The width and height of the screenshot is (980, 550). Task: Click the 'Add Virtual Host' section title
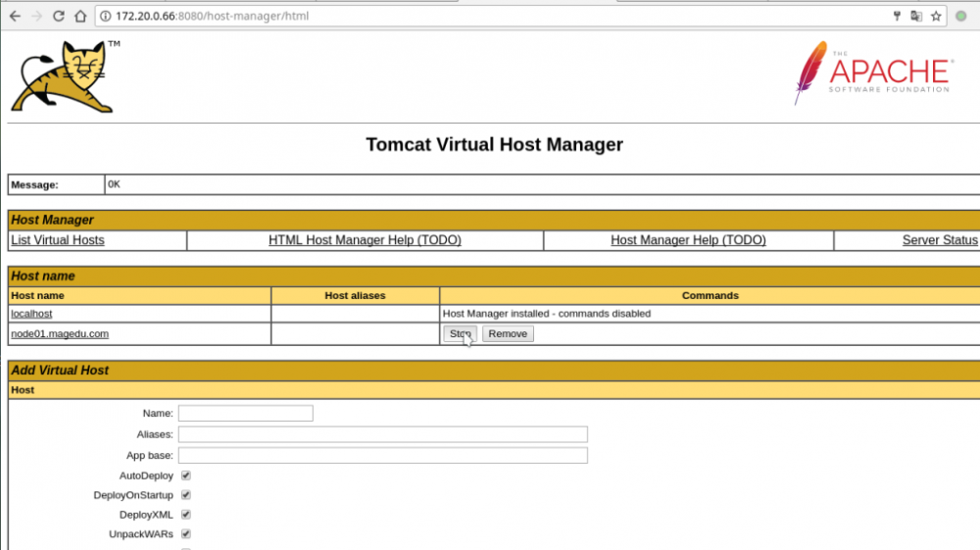coord(60,370)
